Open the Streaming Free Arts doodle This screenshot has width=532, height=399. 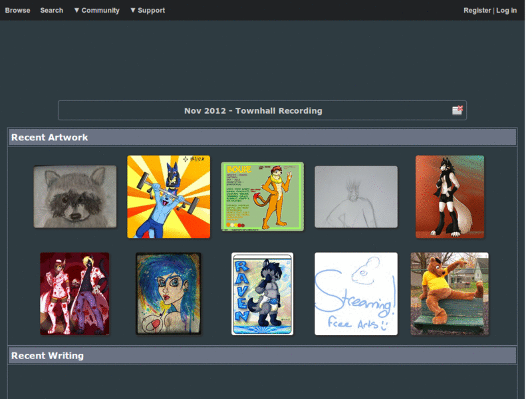point(356,293)
